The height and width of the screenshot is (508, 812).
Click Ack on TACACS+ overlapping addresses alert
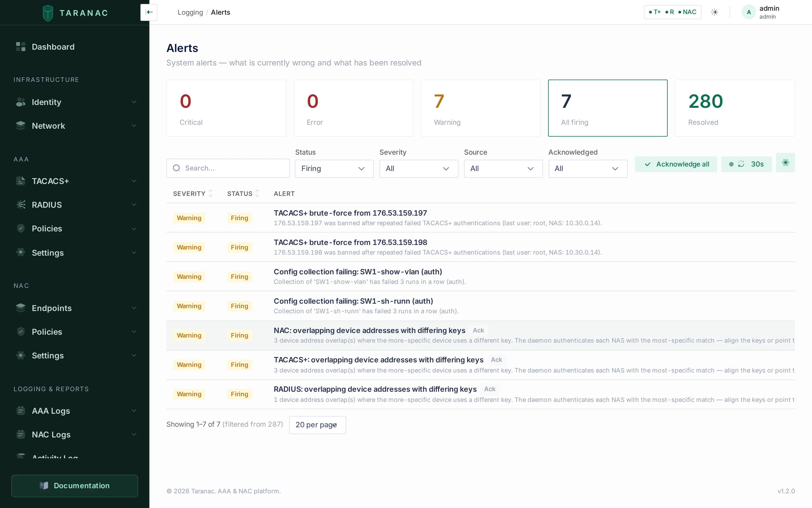[496, 360]
